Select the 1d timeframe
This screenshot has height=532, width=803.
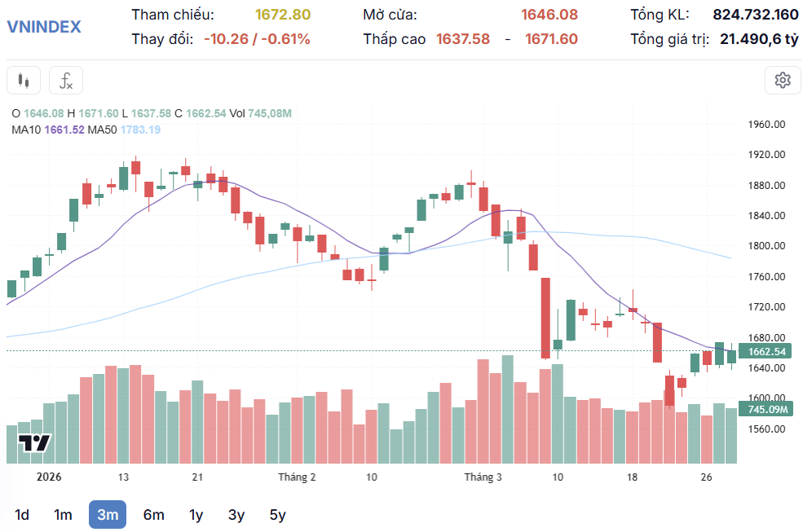click(23, 514)
